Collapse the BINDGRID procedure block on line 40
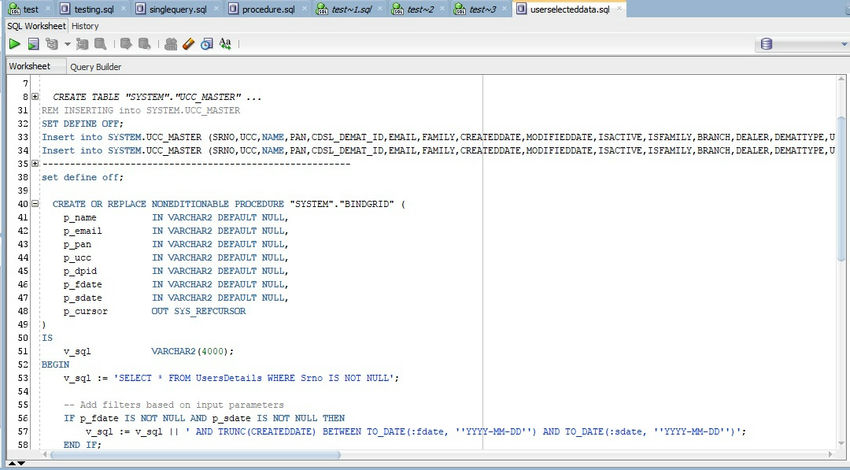850x470 pixels. point(35,204)
